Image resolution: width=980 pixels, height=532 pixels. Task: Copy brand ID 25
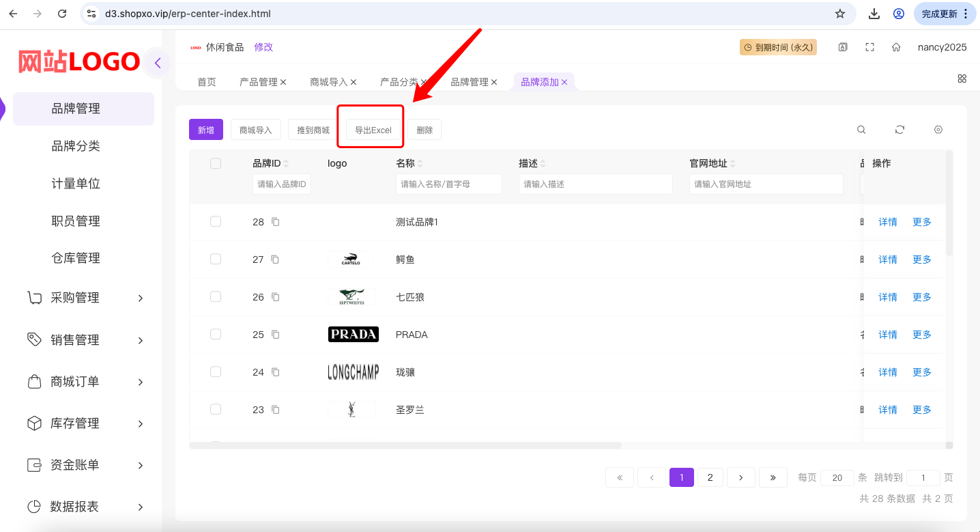[x=276, y=335]
